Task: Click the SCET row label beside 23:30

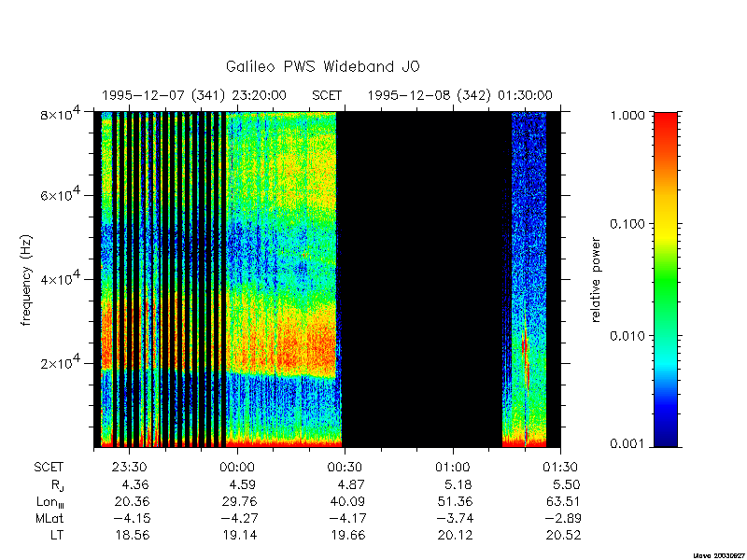Action: coord(49,468)
